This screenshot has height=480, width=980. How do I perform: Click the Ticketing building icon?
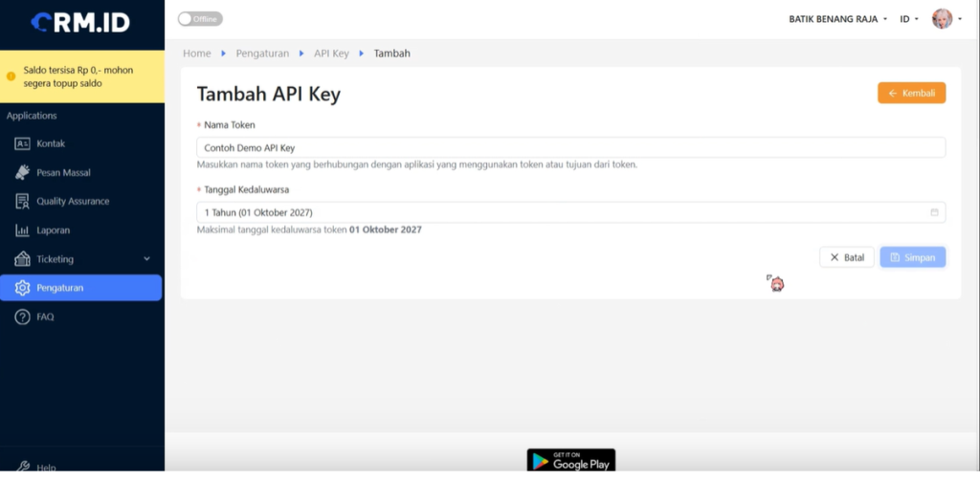tap(23, 258)
